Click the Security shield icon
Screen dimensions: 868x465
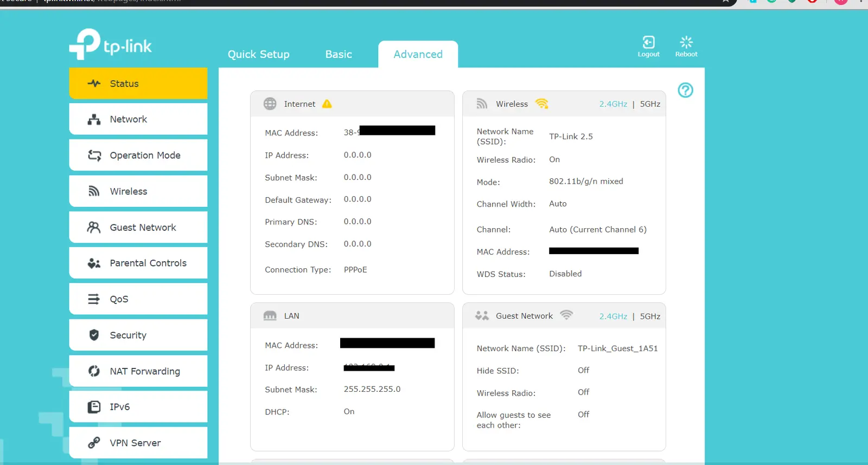click(x=94, y=335)
